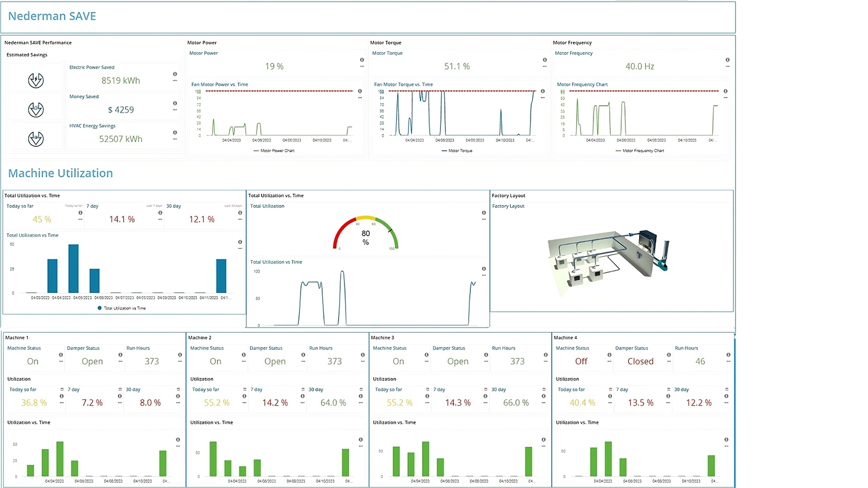The image size is (868, 488).
Task: Toggle the Motor Torque legend series
Action: coord(457,151)
